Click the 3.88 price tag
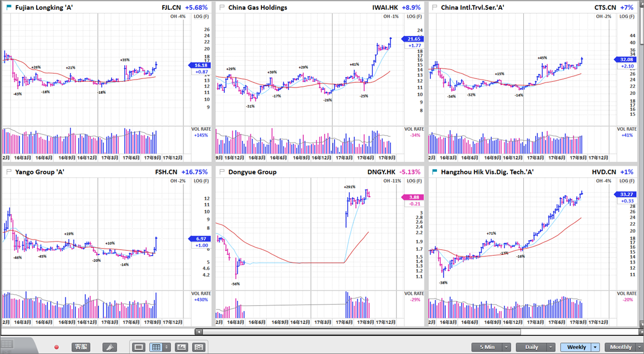 click(x=412, y=197)
